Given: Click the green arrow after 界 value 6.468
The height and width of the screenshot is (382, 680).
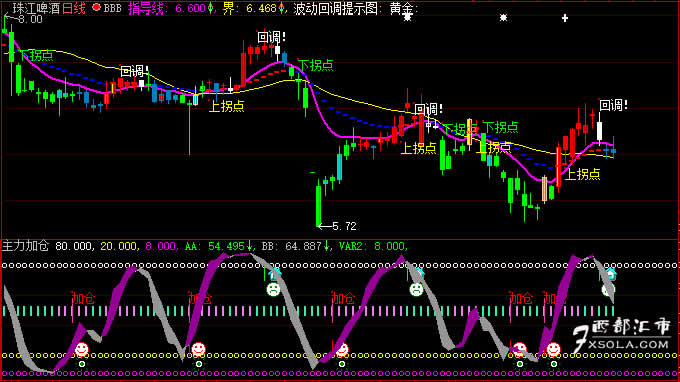Looking at the screenshot, I should pos(281,8).
